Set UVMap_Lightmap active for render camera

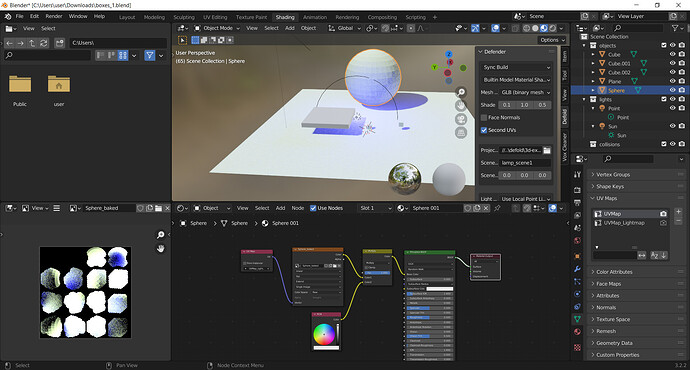(x=663, y=223)
